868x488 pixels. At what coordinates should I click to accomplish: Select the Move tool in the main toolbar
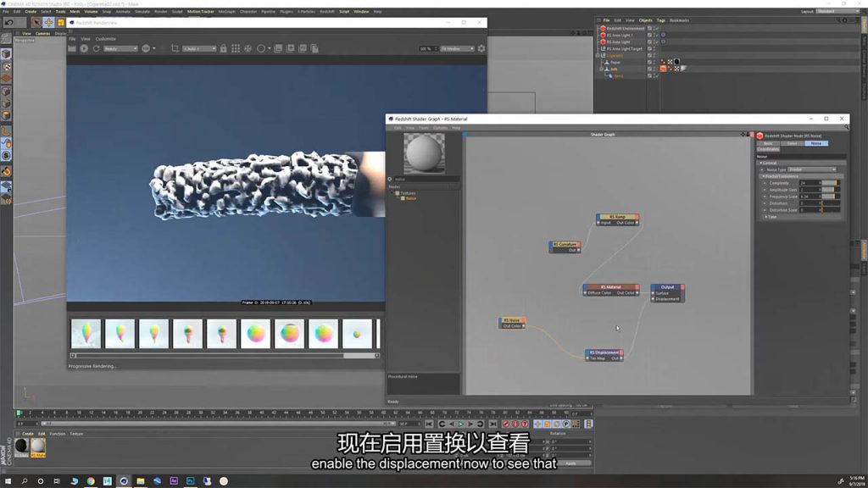pos(48,23)
